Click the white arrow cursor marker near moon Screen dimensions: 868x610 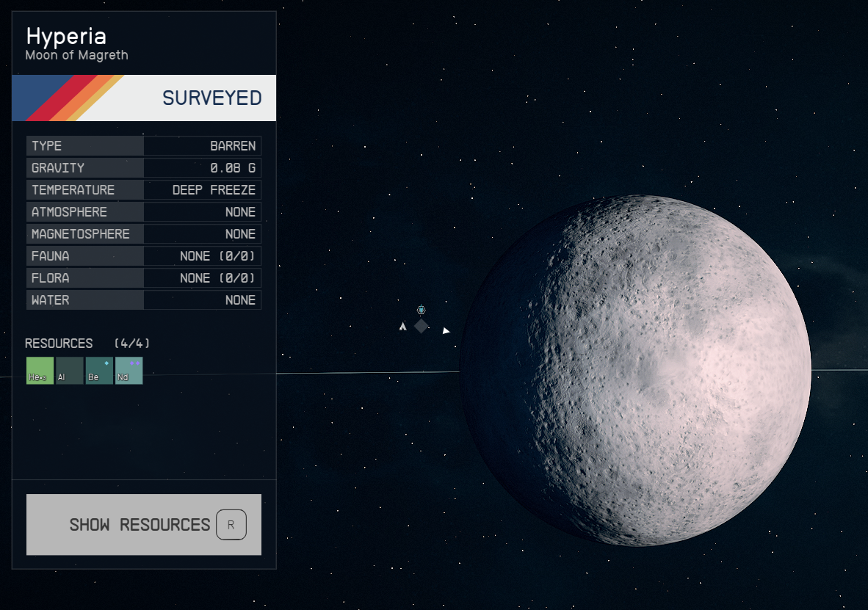(x=446, y=330)
